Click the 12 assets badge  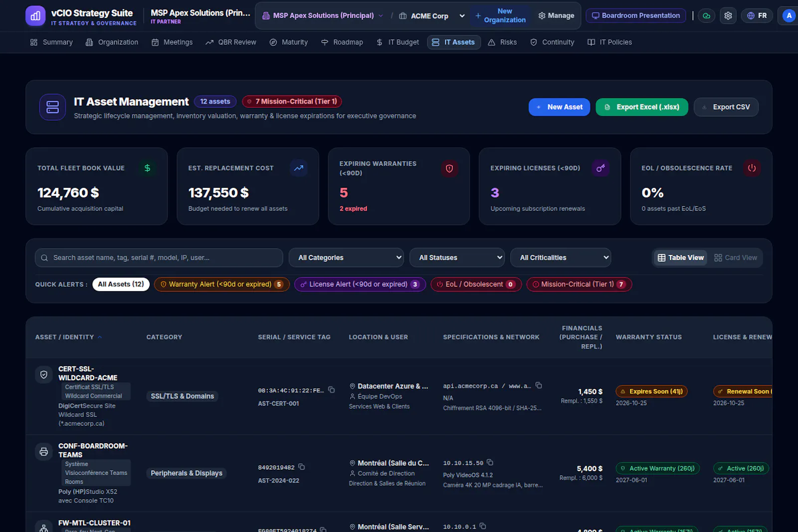pos(215,102)
